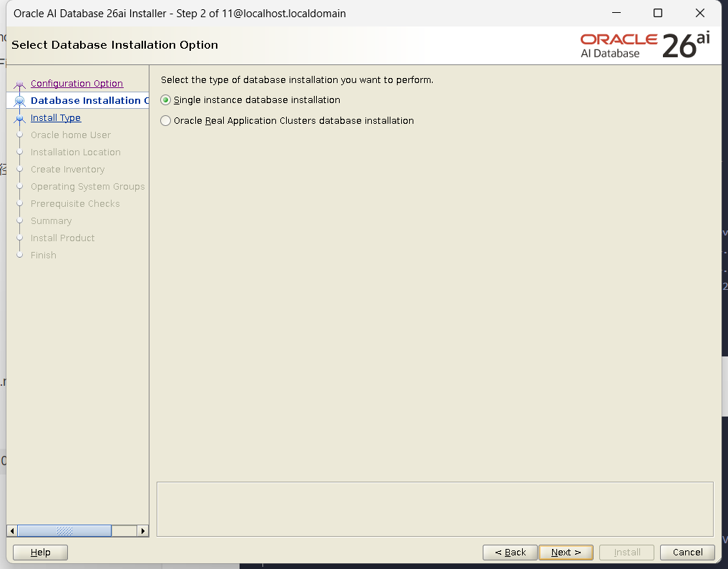Click the Operating System Groups step text
Image resolution: width=728 pixels, height=569 pixels.
pos(88,187)
